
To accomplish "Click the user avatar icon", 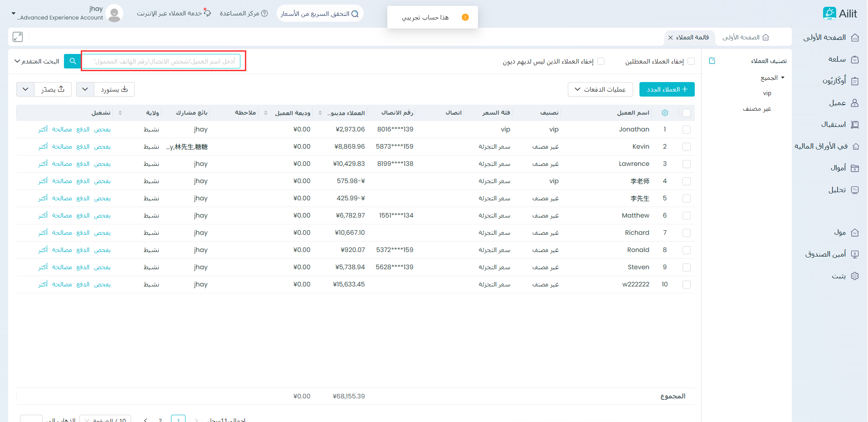I will pos(114,14).
